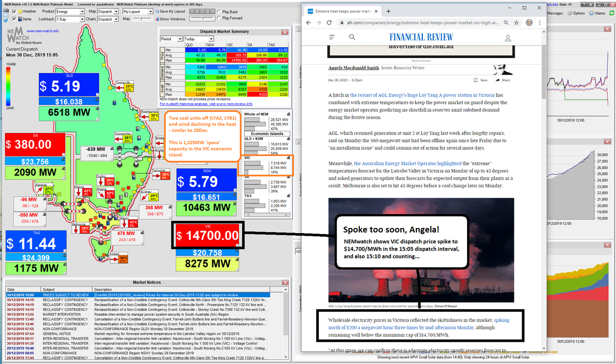Click the Chrome profile avatar
The height and width of the screenshot is (364, 616).
coord(529,23)
